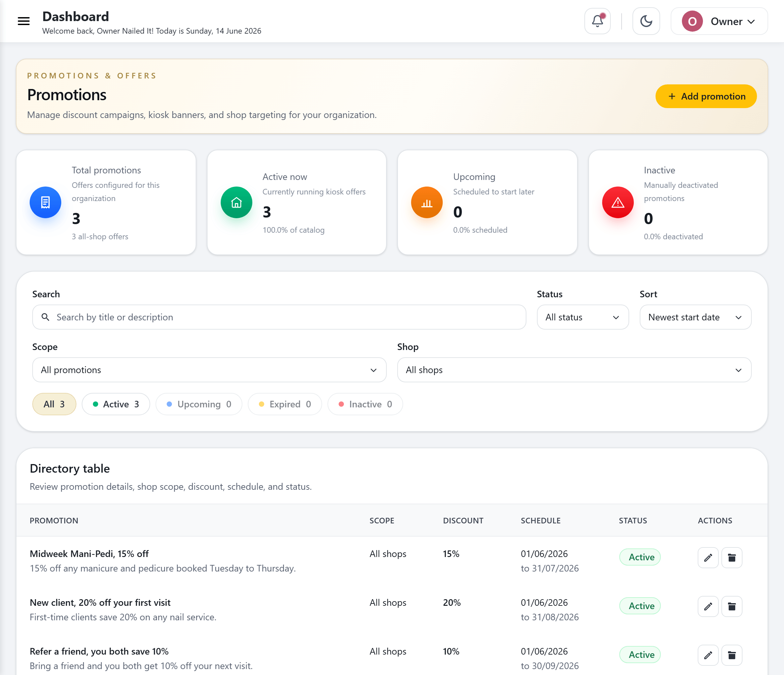This screenshot has width=784, height=675.
Task: Open the notifications bell
Action: [x=598, y=21]
